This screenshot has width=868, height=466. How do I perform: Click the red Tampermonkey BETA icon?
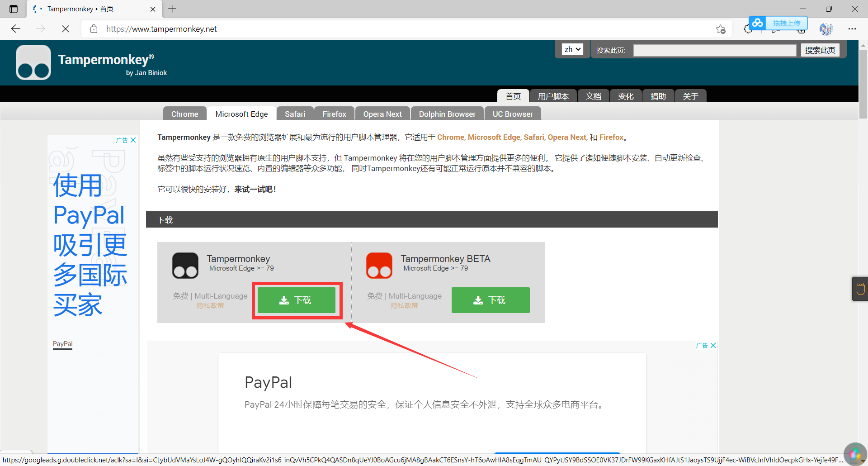tap(379, 265)
